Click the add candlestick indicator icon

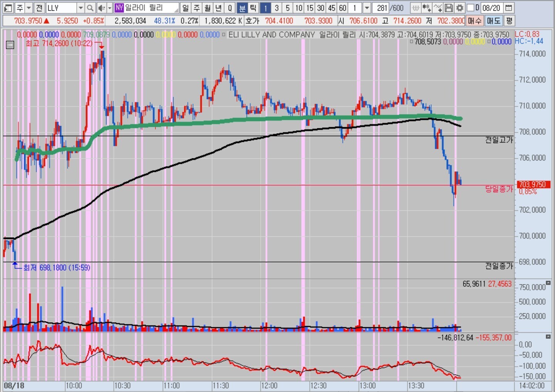click(x=426, y=8)
